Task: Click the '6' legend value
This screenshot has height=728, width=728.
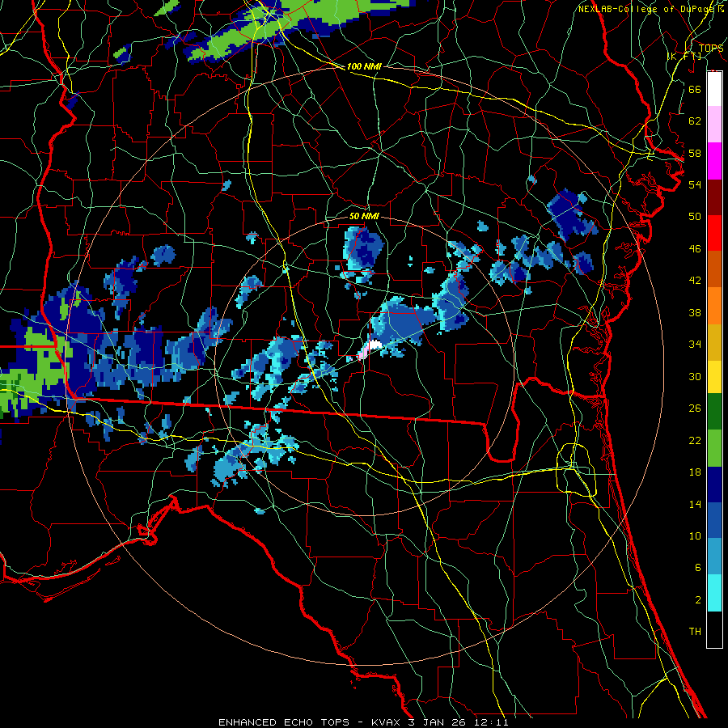Action: click(697, 568)
